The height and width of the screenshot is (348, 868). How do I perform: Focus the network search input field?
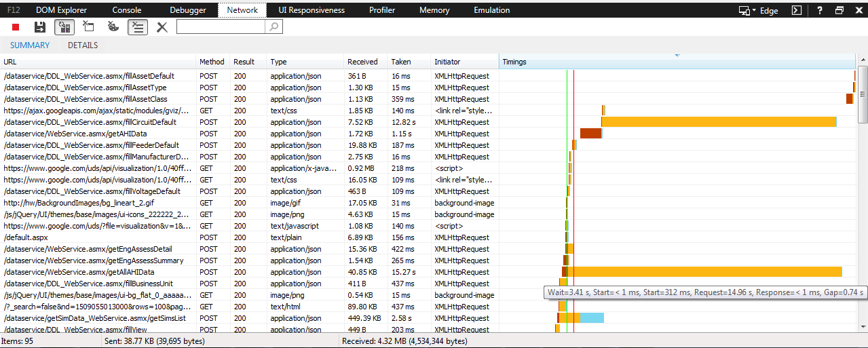[221, 26]
